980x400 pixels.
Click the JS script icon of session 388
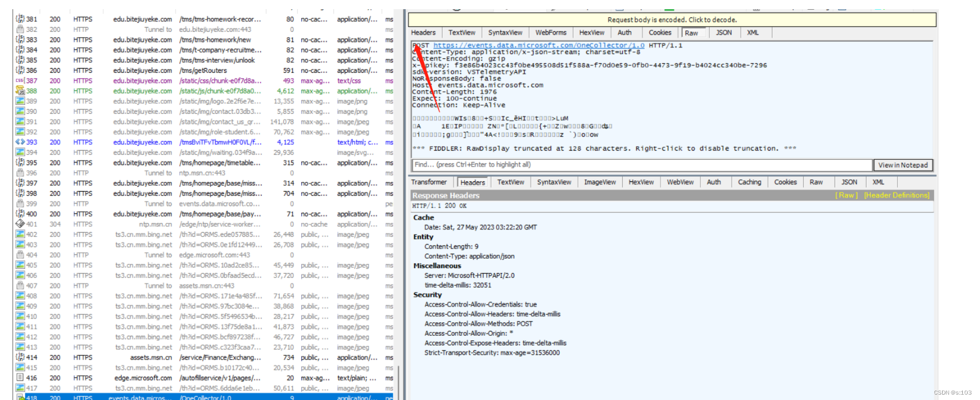20,91
